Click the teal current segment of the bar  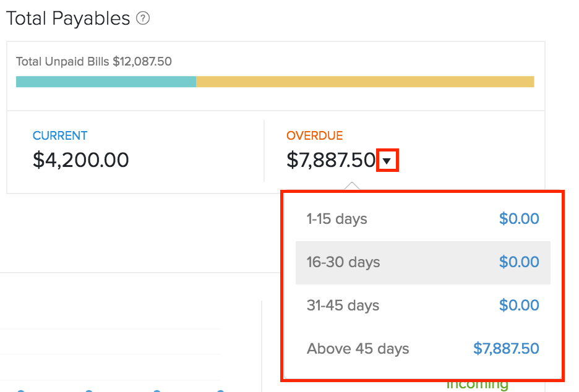(106, 82)
